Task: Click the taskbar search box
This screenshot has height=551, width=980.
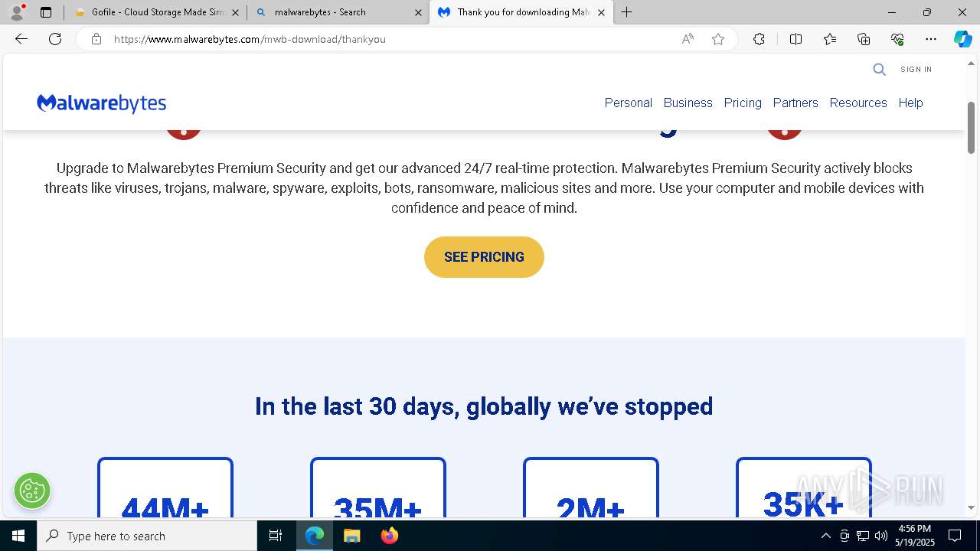Action: [x=147, y=536]
